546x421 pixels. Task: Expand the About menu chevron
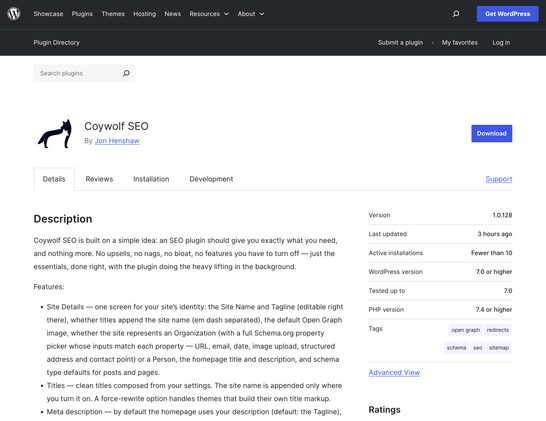tap(262, 14)
